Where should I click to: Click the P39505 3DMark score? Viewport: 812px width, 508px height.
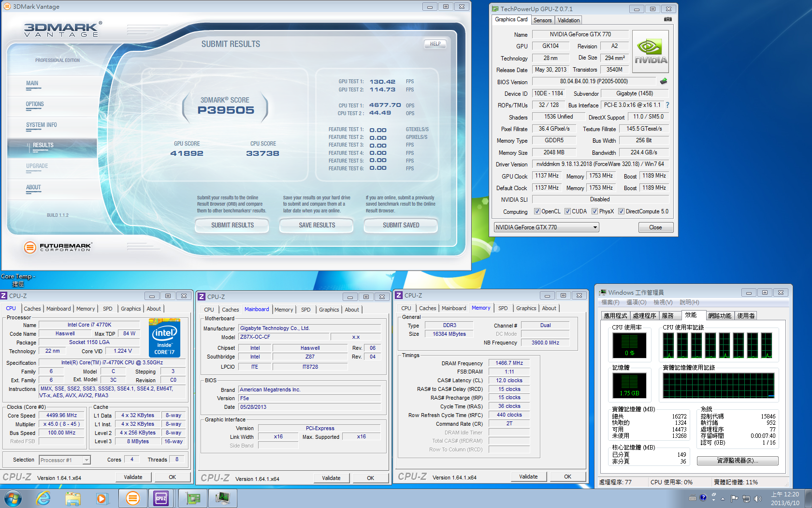coord(226,110)
